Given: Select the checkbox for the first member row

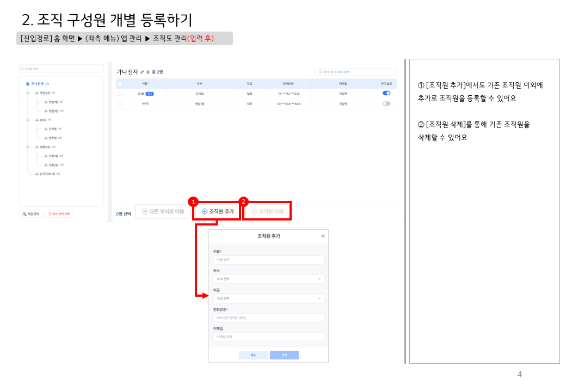Looking at the screenshot, I should [x=120, y=94].
